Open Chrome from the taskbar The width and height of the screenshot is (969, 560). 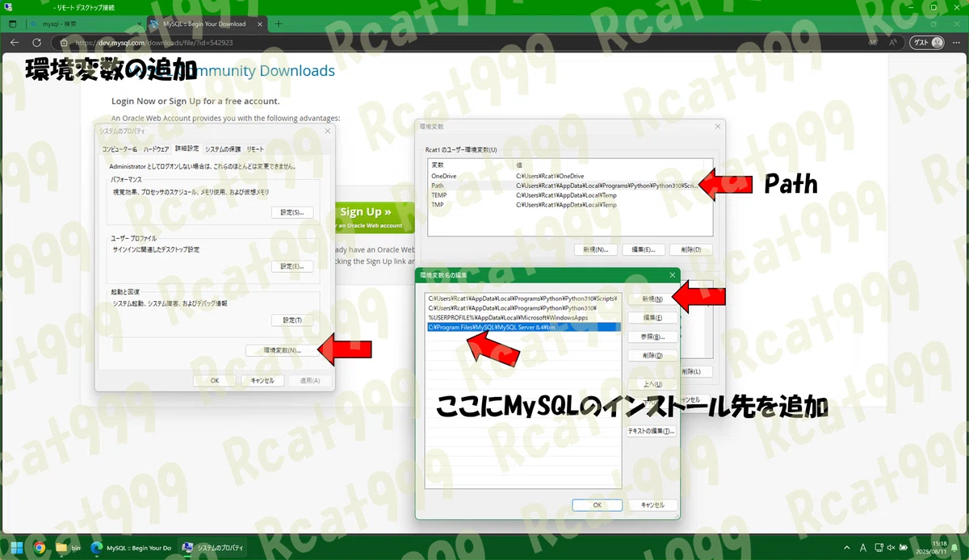pyautogui.click(x=39, y=547)
